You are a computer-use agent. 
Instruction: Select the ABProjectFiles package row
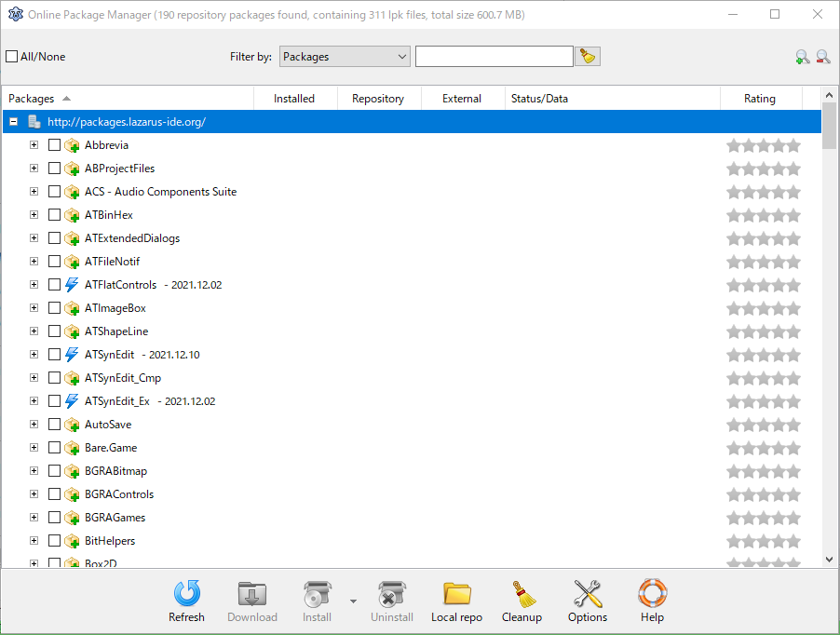tap(412, 169)
